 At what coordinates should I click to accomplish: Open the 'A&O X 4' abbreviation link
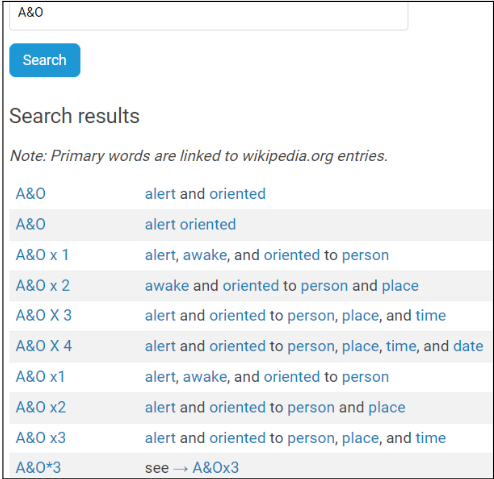pyautogui.click(x=44, y=346)
